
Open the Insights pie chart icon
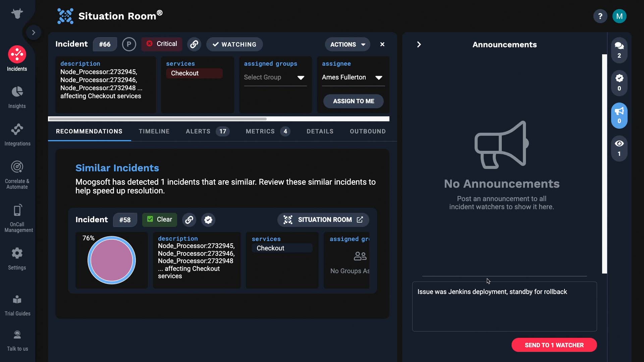17,92
